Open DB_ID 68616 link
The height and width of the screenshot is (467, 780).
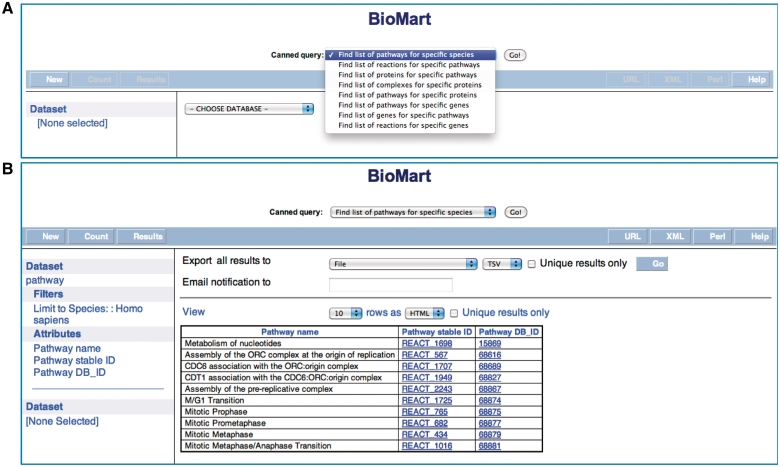pos(489,355)
